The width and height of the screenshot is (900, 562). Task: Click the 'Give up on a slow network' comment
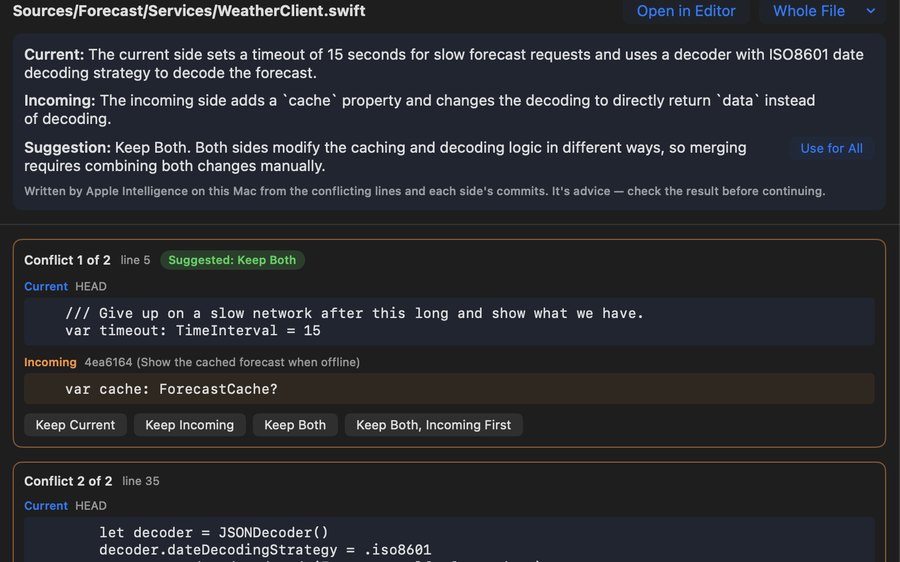(x=354, y=313)
